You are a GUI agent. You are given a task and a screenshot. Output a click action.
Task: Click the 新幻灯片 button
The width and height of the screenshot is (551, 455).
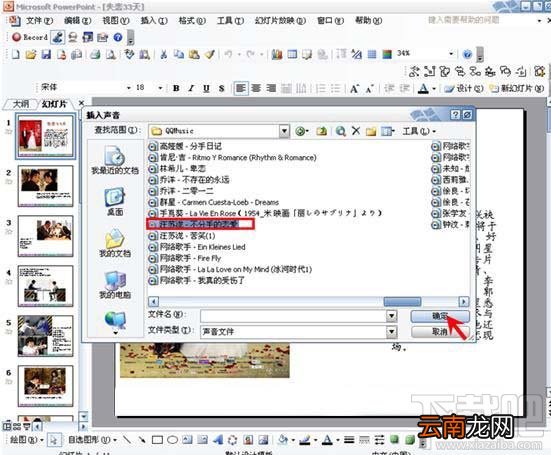tap(517, 88)
